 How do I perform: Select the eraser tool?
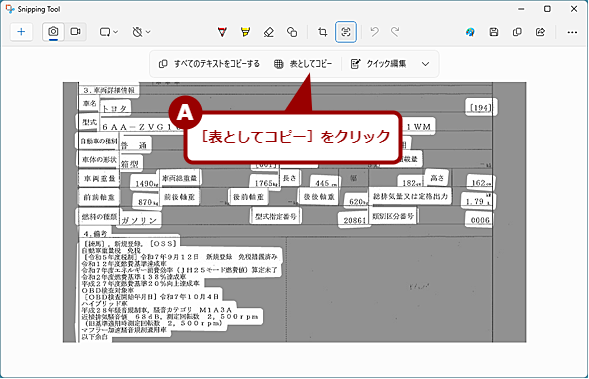[x=269, y=32]
